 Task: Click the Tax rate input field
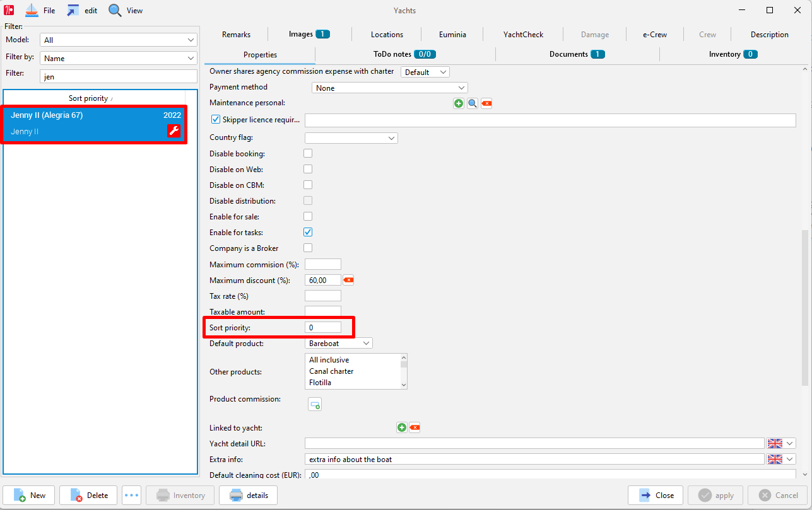point(323,296)
